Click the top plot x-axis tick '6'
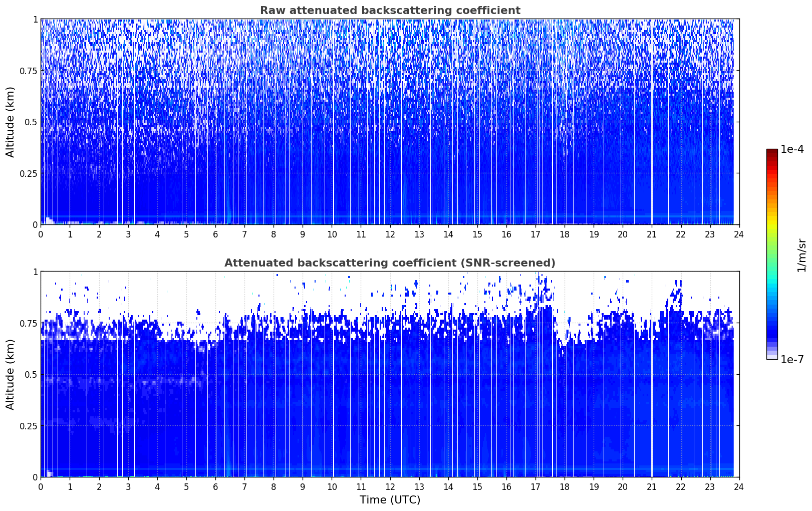The width and height of the screenshot is (812, 511). point(215,234)
